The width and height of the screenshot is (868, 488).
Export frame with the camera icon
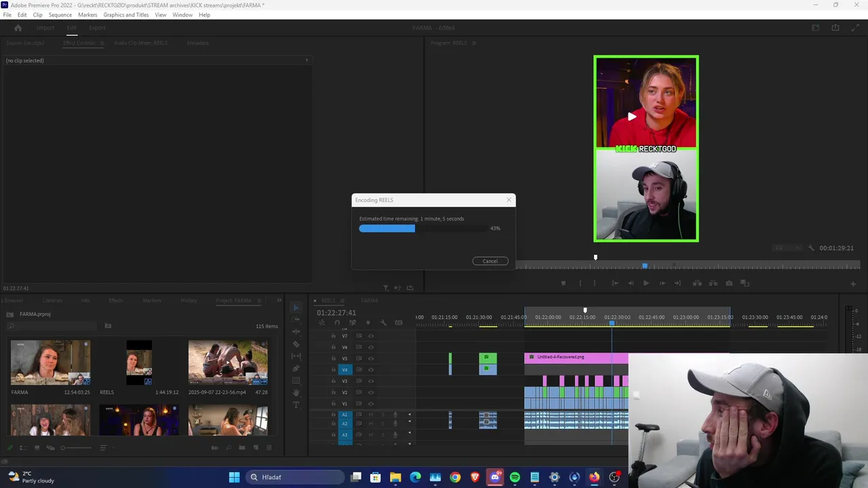click(x=729, y=283)
